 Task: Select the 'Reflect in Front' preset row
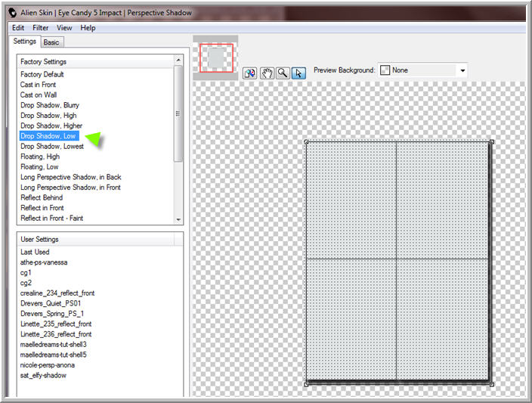[42, 208]
